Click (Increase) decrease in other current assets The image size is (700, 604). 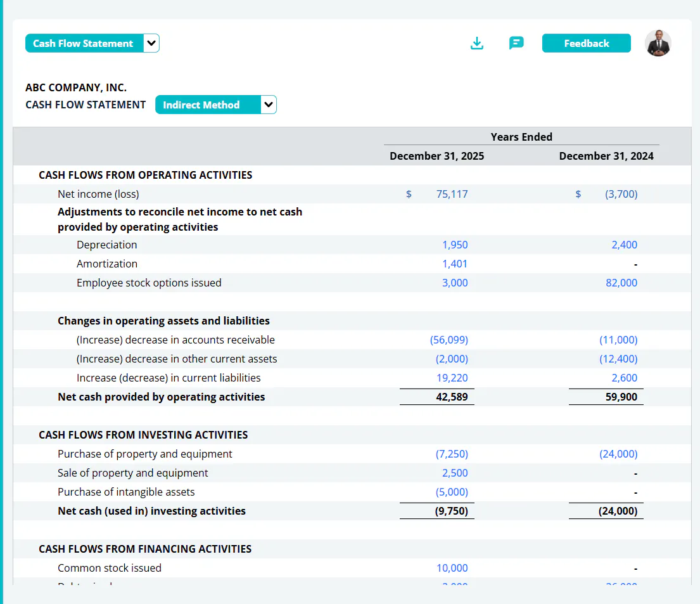(x=176, y=359)
